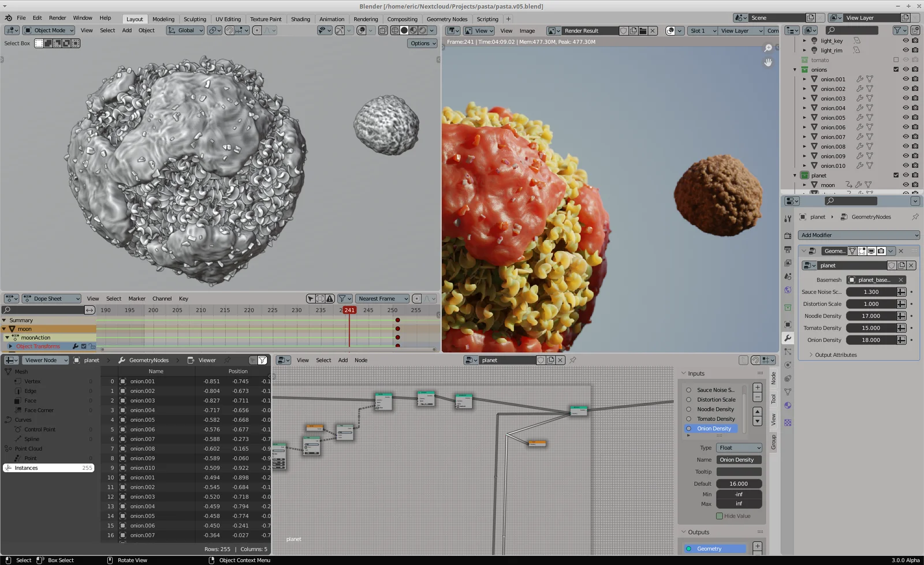Toggle modifier render camera icon
The height and width of the screenshot is (565, 924).
tap(881, 251)
